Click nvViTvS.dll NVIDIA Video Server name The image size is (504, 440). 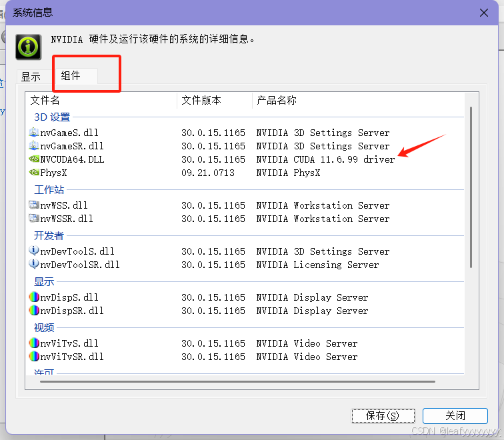click(x=307, y=343)
